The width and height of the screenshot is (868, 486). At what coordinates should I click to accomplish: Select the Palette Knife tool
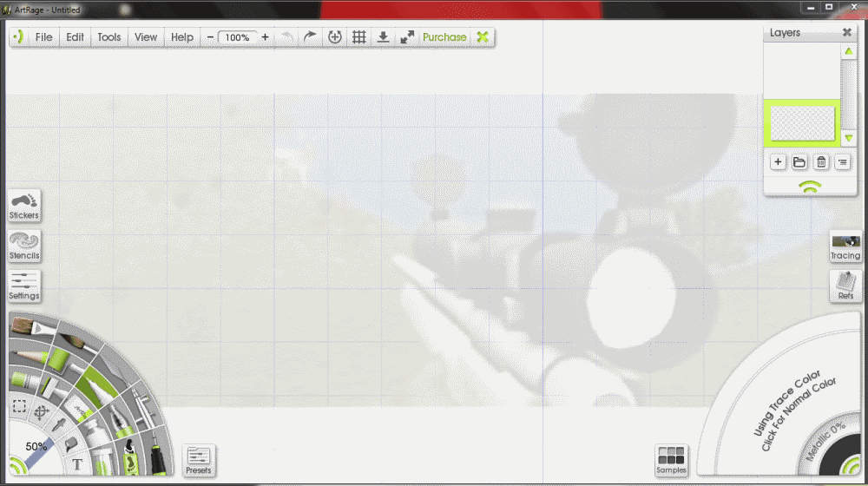(x=115, y=371)
